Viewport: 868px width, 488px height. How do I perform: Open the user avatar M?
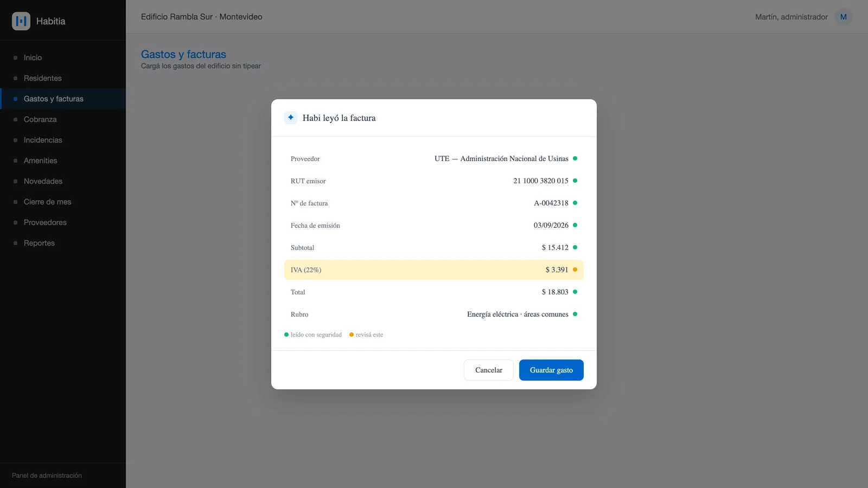pyautogui.click(x=844, y=17)
